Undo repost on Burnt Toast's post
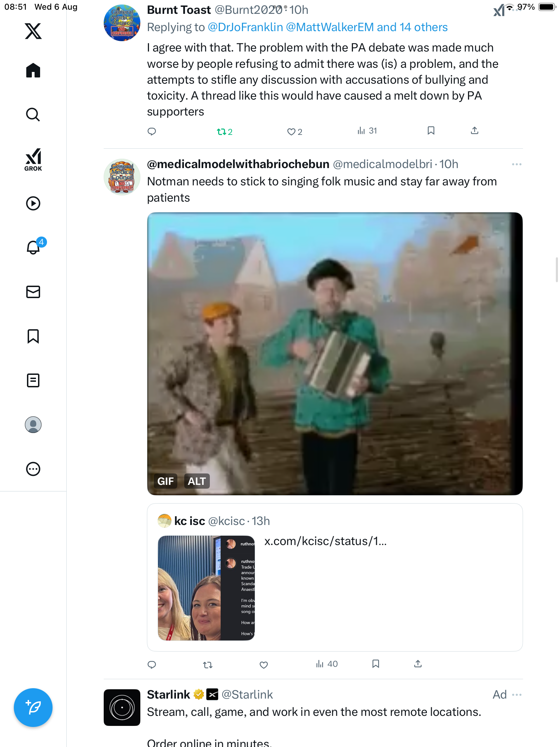 click(224, 132)
